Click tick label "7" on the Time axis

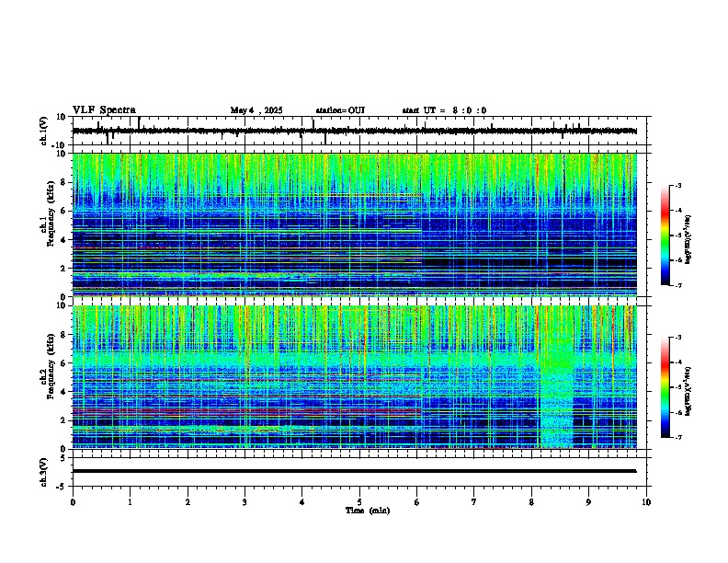click(474, 502)
